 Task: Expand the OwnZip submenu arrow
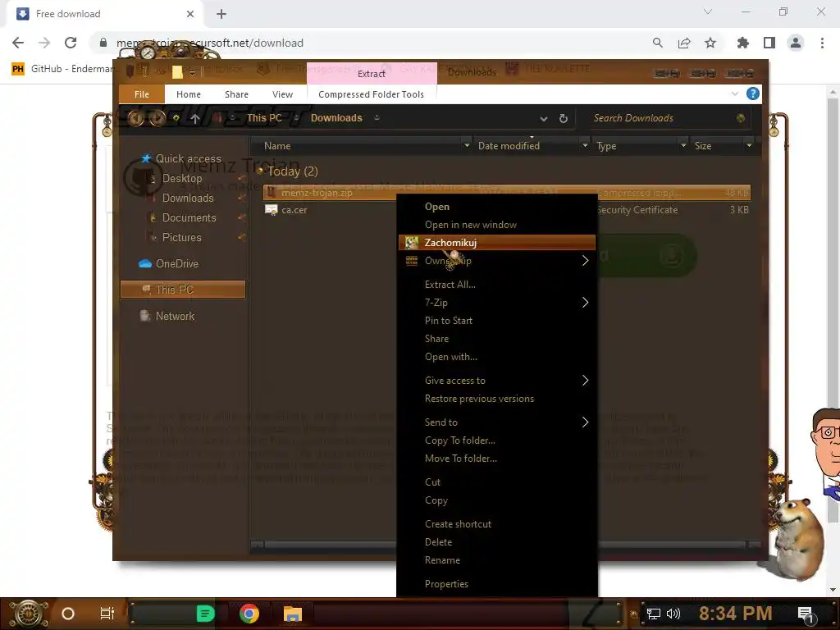pos(585,261)
